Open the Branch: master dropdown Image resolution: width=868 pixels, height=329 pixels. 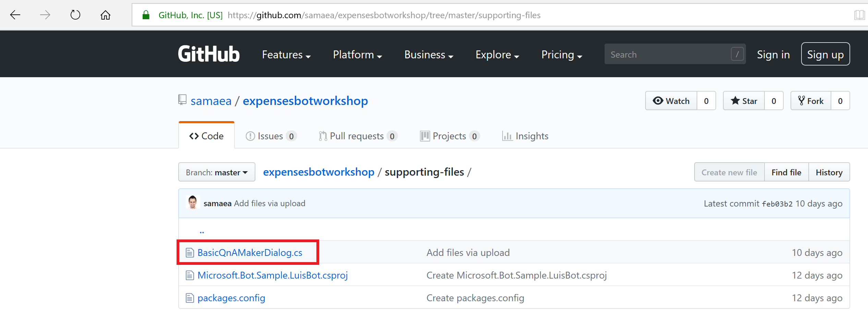(x=217, y=172)
